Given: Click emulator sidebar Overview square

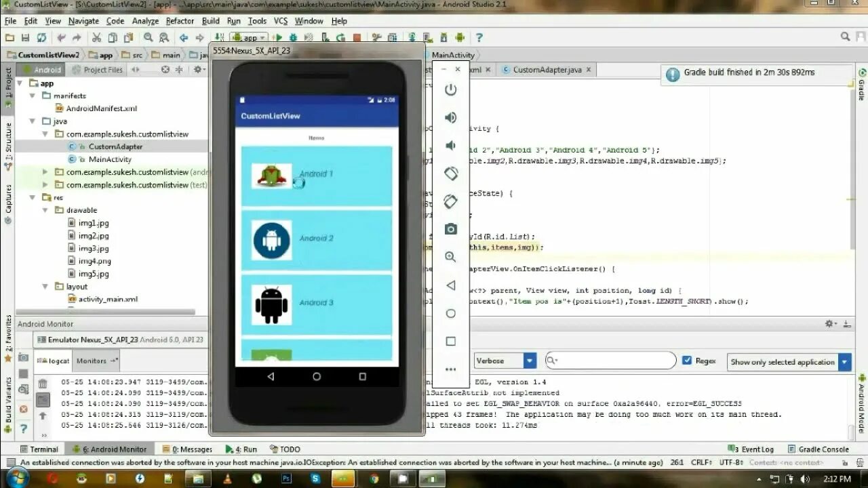Looking at the screenshot, I should 450,342.
